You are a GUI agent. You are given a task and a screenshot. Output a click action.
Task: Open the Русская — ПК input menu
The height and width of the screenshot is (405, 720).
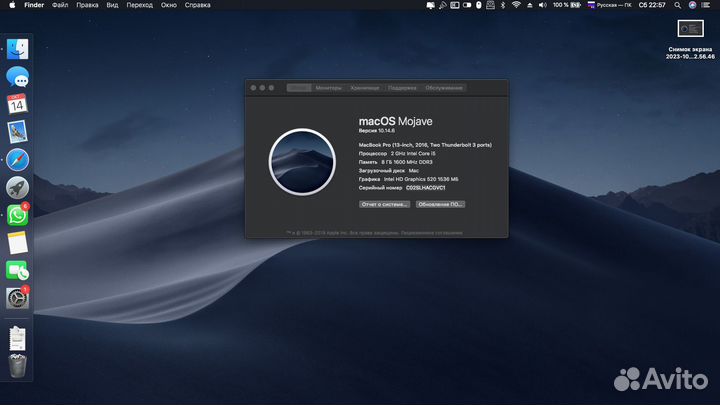(609, 5)
